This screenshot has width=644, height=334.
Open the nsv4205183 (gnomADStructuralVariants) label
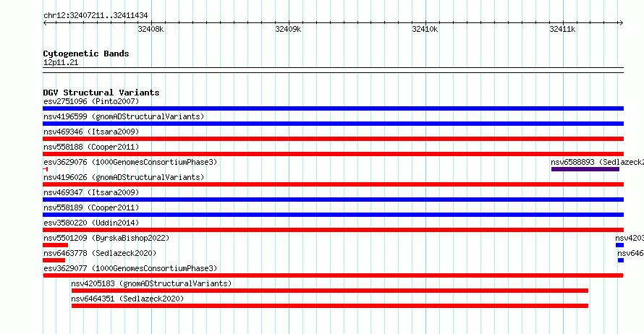point(151,283)
